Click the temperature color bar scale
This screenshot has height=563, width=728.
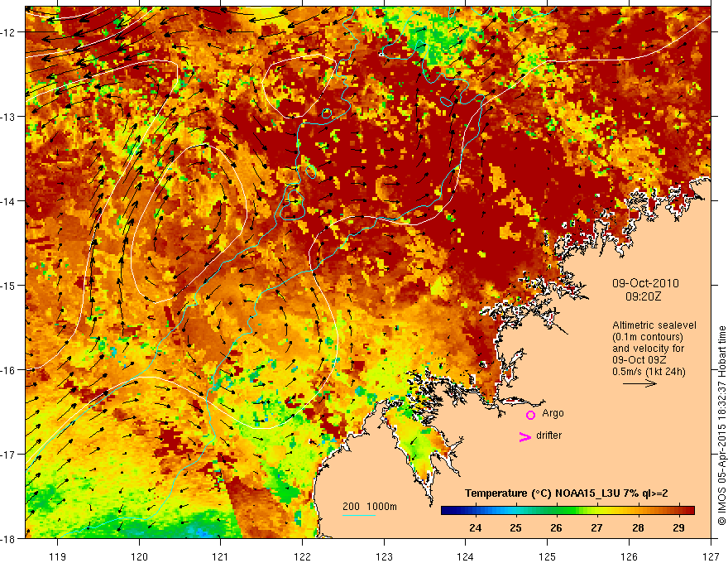click(x=568, y=510)
